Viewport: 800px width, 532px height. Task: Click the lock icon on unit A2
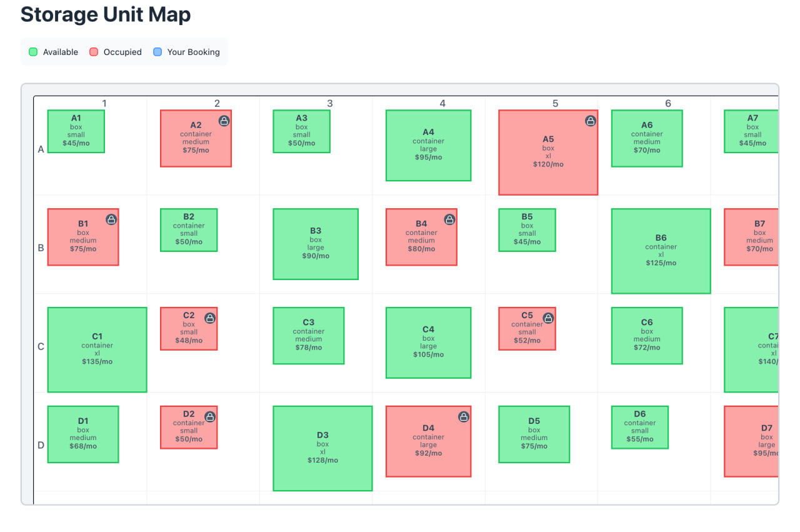(224, 121)
